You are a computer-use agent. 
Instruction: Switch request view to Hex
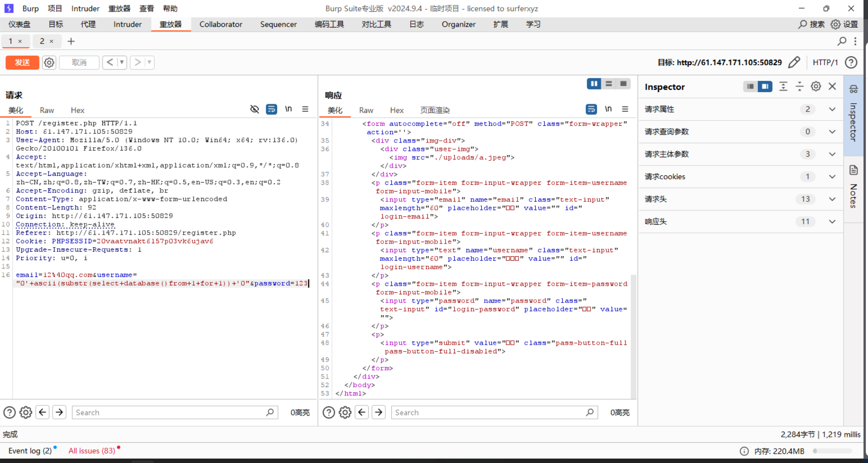coord(77,110)
